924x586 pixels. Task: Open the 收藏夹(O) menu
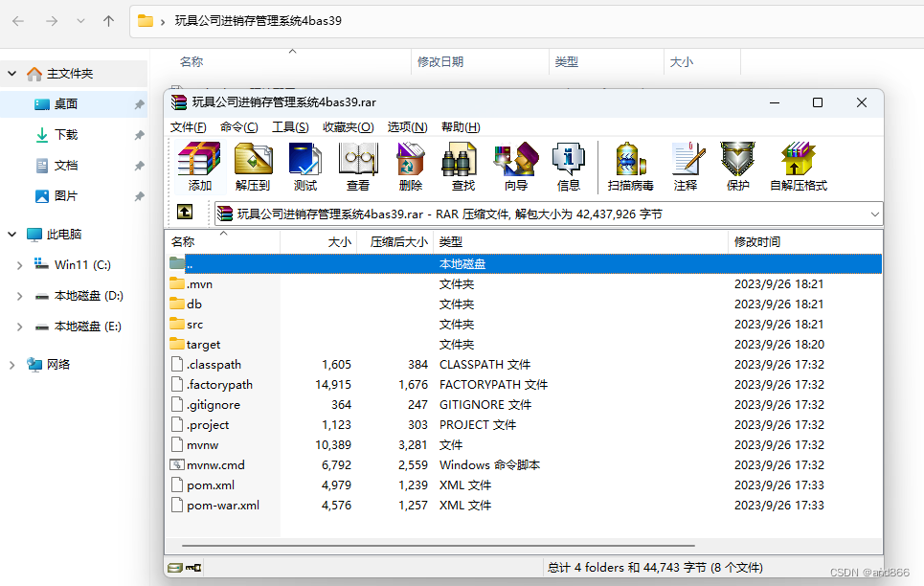349,127
